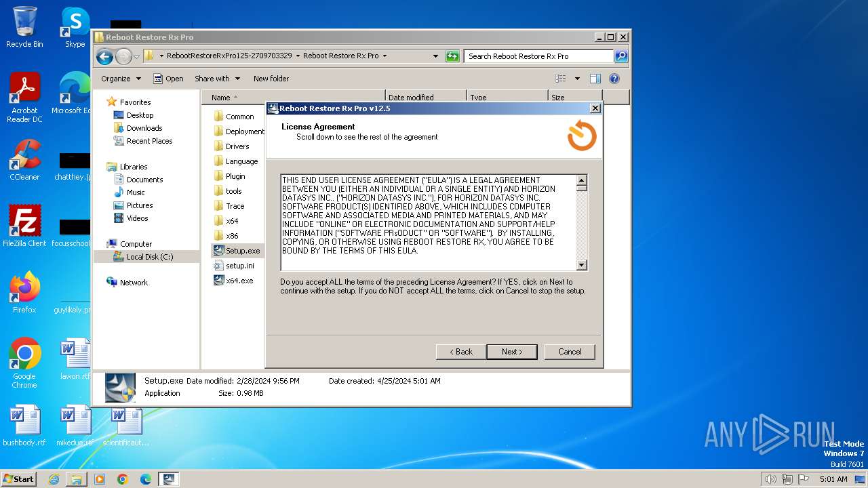The width and height of the screenshot is (868, 488).
Task: Open the Start menu
Action: click(19, 479)
